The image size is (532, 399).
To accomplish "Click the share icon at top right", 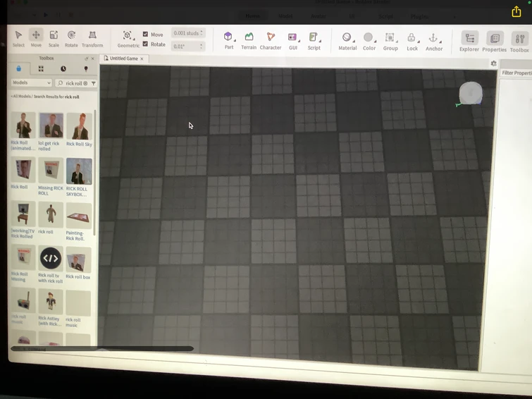I will coord(516,11).
